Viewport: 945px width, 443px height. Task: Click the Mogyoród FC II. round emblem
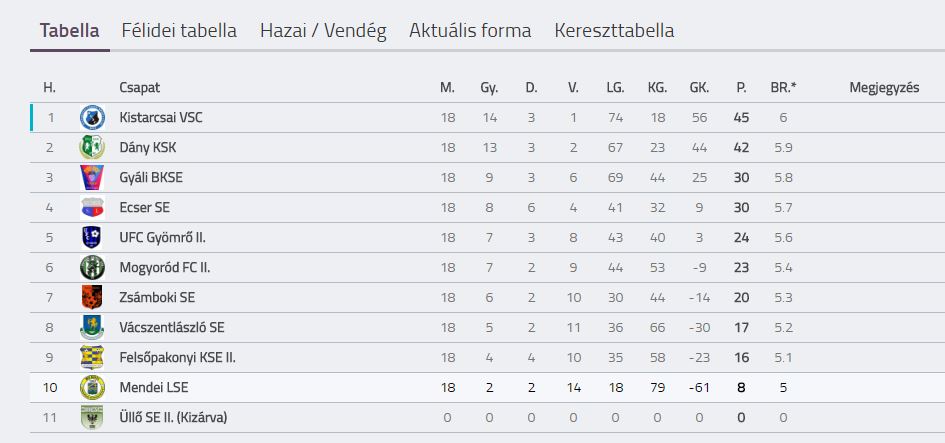point(92,268)
